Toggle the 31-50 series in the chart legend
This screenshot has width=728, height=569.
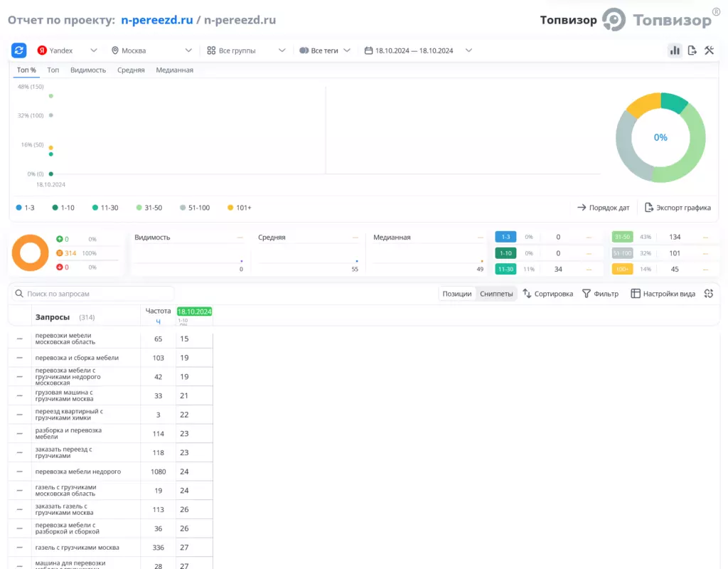(x=149, y=208)
